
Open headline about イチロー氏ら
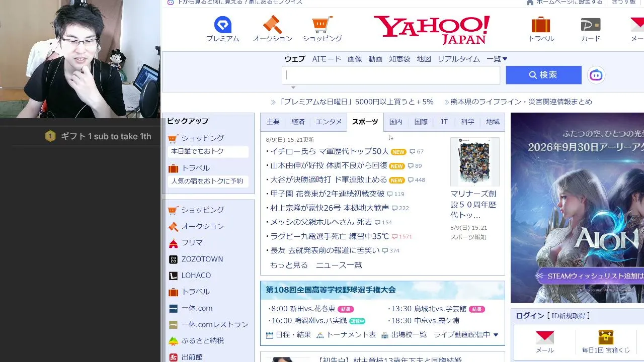(329, 151)
